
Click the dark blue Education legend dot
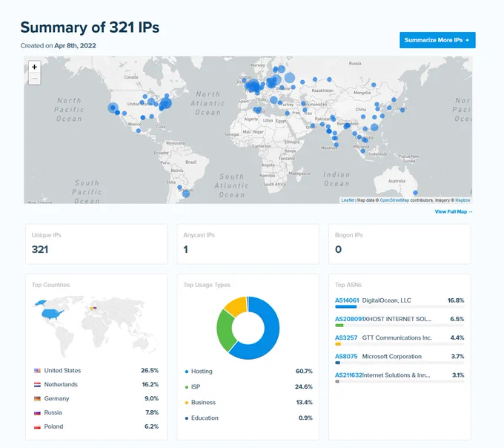pos(187,418)
